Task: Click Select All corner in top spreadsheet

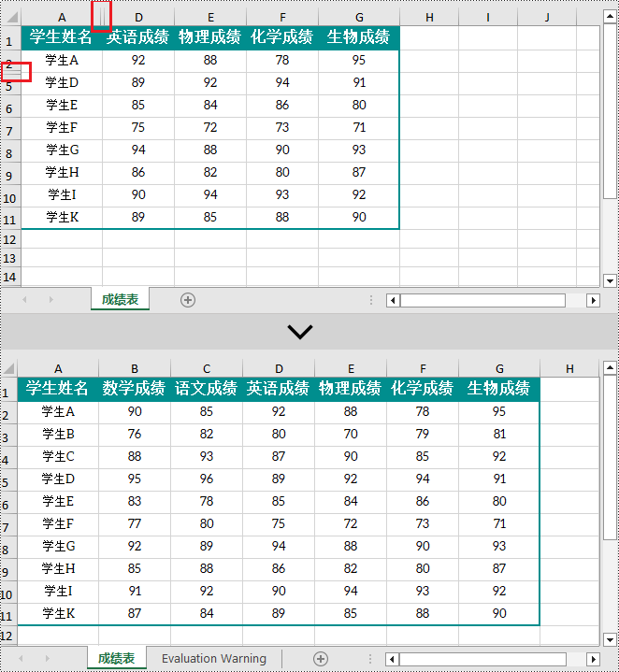Action: click(10, 18)
